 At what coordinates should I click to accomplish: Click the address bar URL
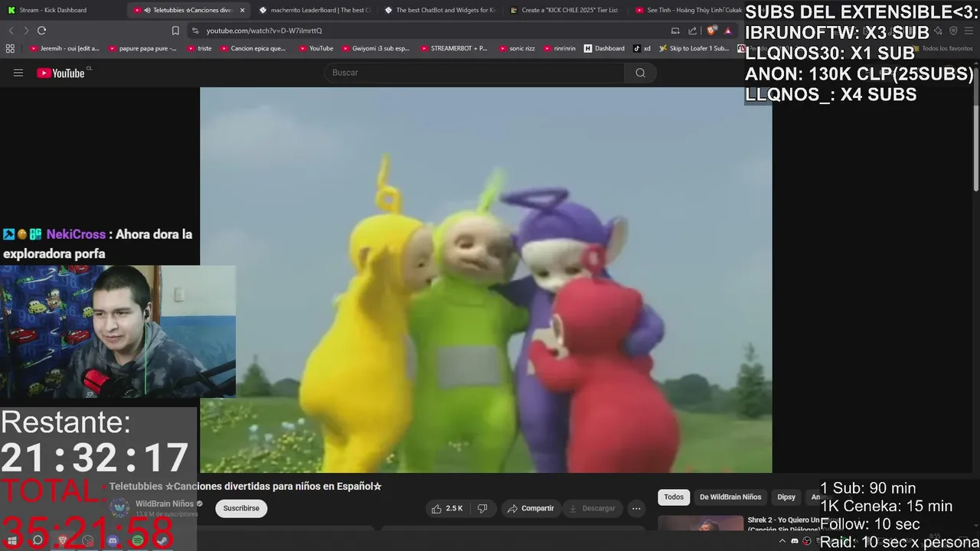[264, 31]
